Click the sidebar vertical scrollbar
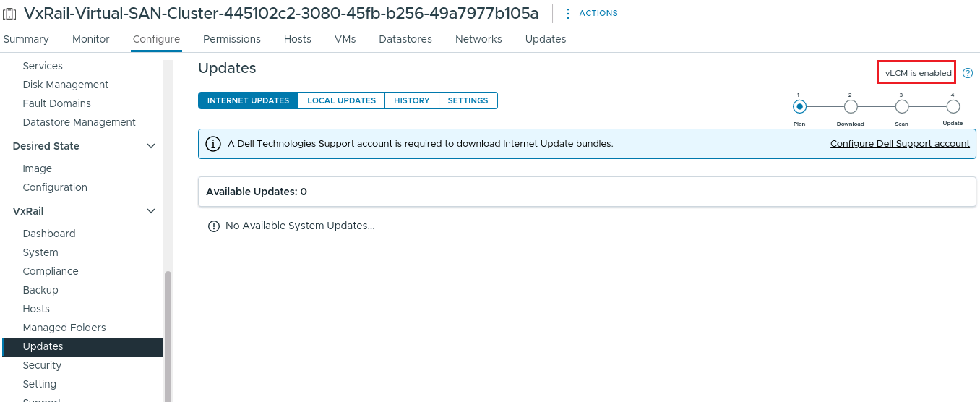The width and height of the screenshot is (980, 402). [x=168, y=333]
